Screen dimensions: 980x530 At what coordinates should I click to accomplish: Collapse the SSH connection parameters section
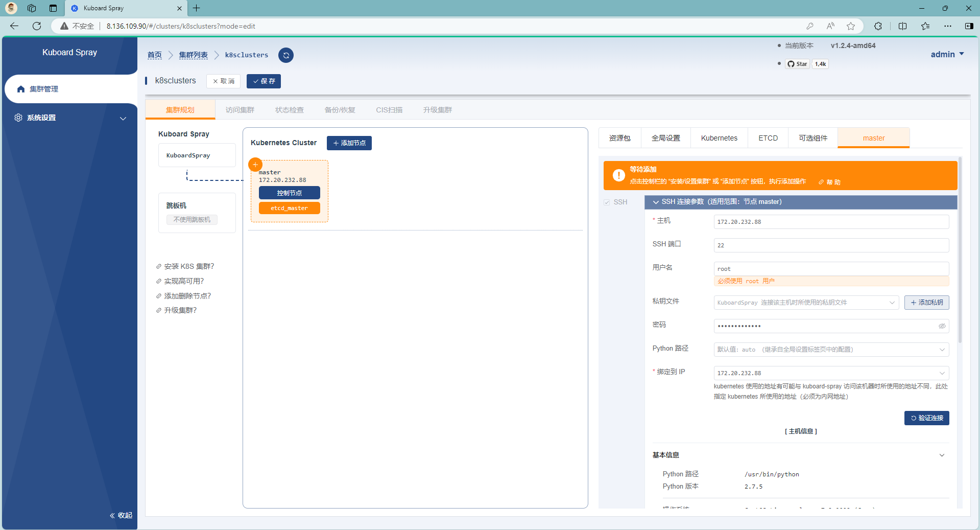click(x=656, y=202)
